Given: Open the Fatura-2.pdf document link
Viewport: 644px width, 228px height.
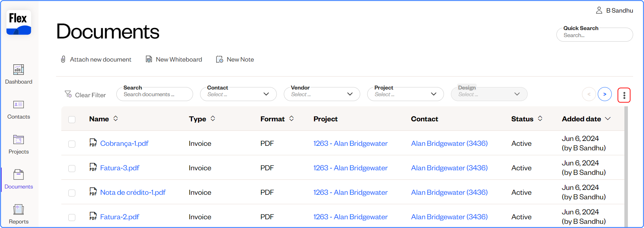Looking at the screenshot, I should point(119,217).
